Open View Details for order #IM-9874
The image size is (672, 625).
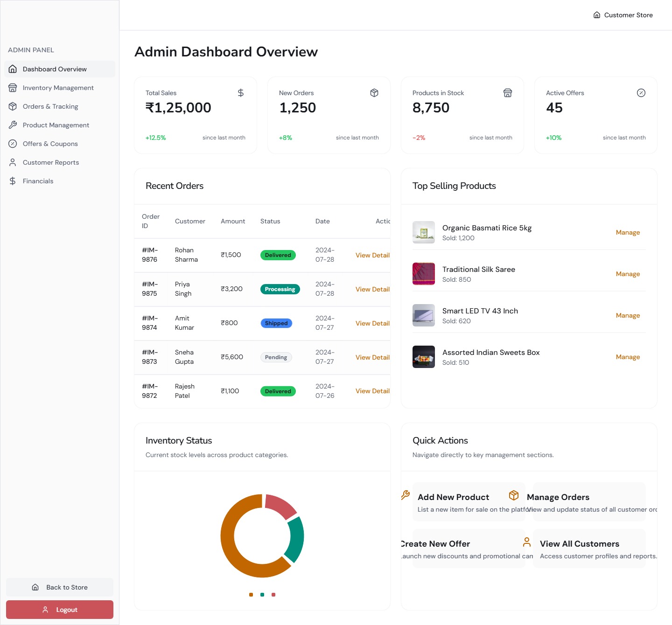click(372, 323)
